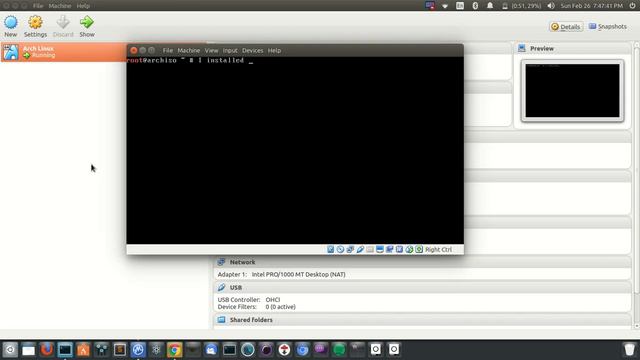The width and height of the screenshot is (640, 360).
Task: Switch to Details view
Action: click(x=566, y=27)
